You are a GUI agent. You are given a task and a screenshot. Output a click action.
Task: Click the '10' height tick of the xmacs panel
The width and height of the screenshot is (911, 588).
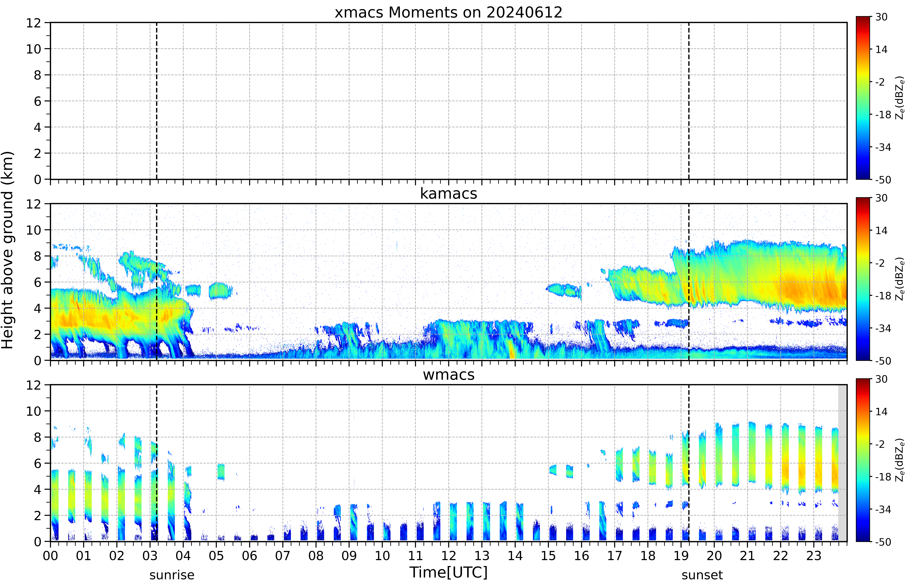click(x=34, y=49)
